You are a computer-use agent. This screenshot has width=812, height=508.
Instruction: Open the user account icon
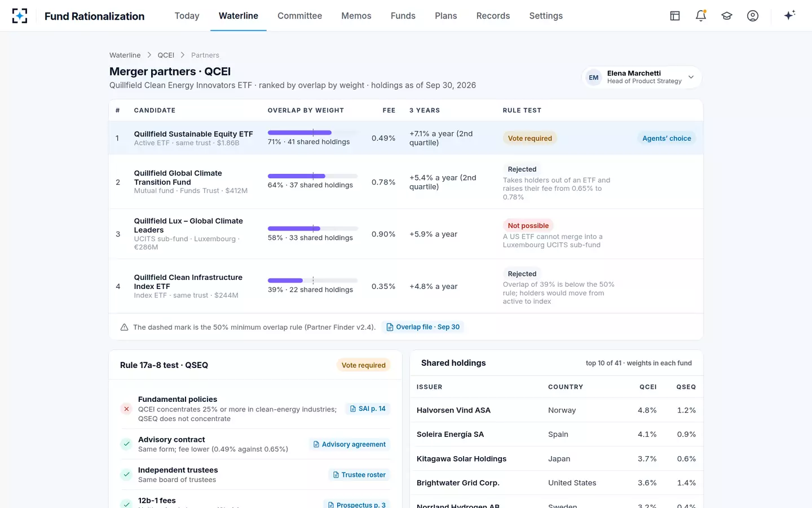pos(753,16)
